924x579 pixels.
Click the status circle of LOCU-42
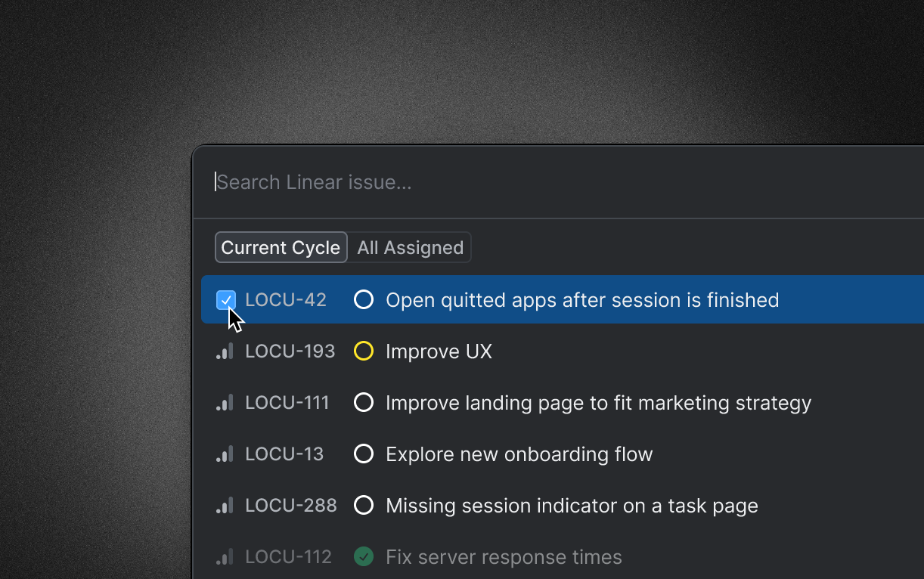tap(364, 300)
